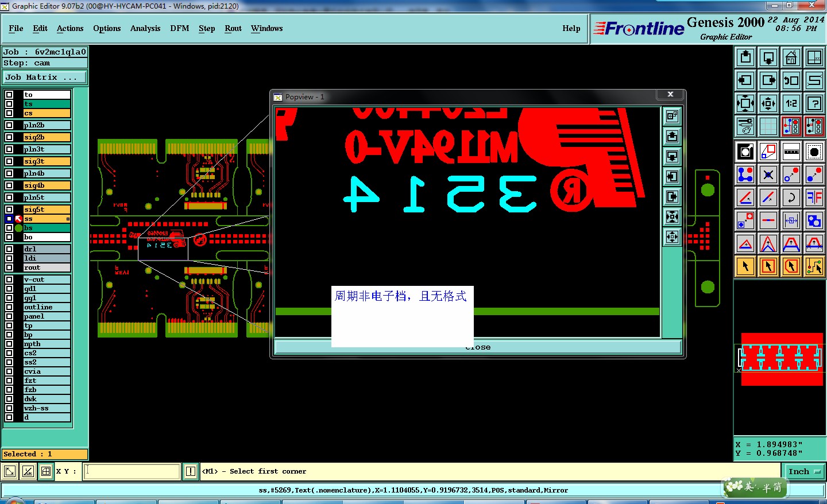
Task: Click the Options menu item
Action: 107,28
